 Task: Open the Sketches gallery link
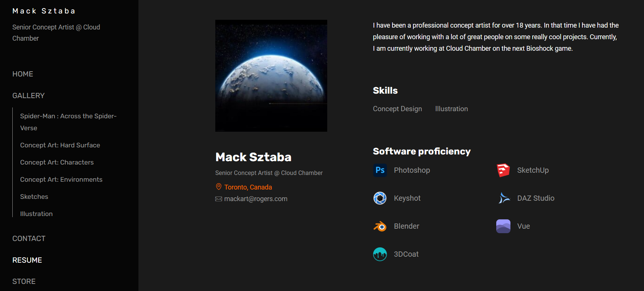(x=34, y=197)
